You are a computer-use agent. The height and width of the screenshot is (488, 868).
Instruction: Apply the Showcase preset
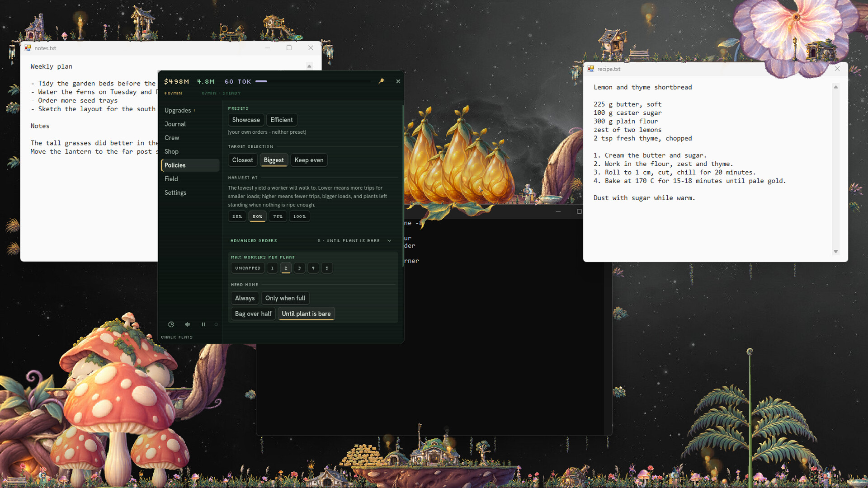[246, 120]
